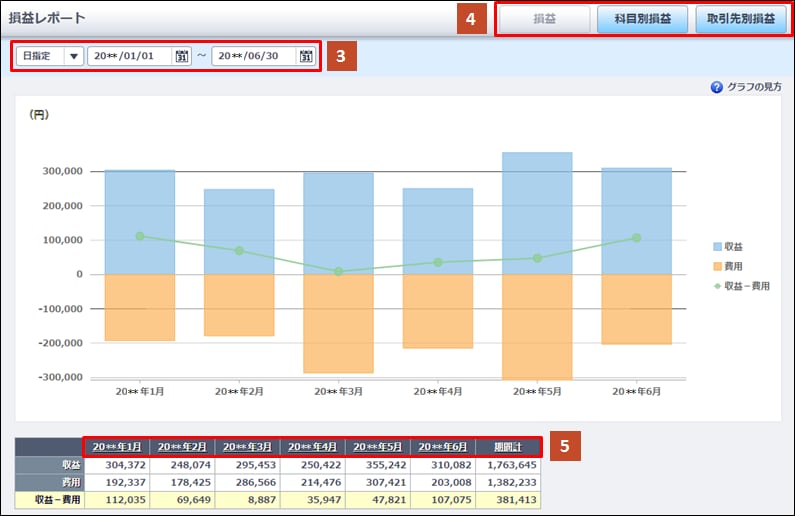This screenshot has height=516, width=795.
Task: Click the expense cell 214,476
Action: click(x=312, y=482)
